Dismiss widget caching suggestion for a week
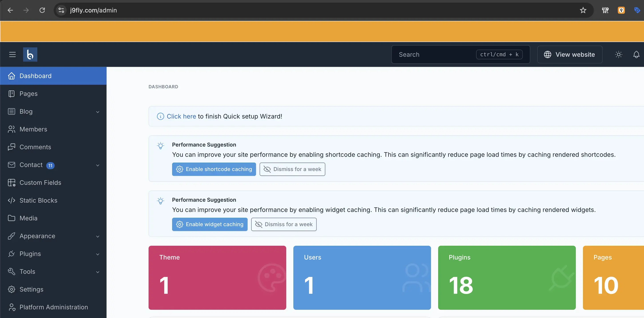 point(284,224)
